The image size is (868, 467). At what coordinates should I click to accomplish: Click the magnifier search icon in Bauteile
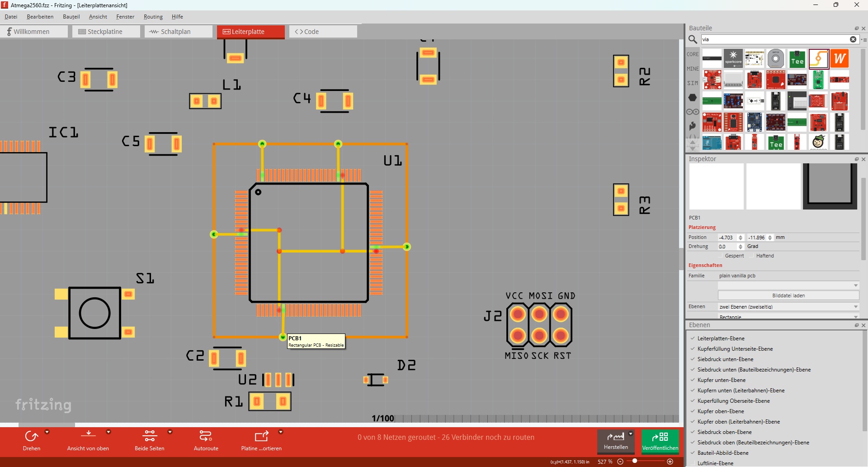(693, 39)
